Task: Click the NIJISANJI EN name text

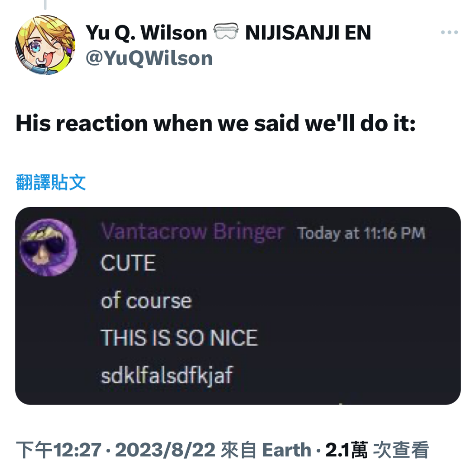Action: click(308, 33)
